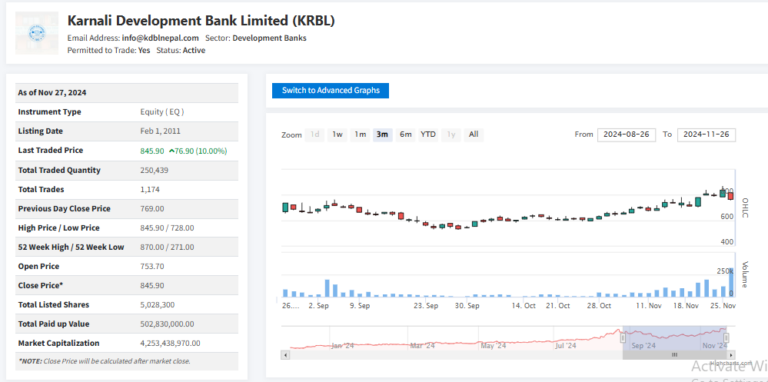
Task: Click the tallest volume bar on 25 Nov
Action: pyautogui.click(x=731, y=283)
